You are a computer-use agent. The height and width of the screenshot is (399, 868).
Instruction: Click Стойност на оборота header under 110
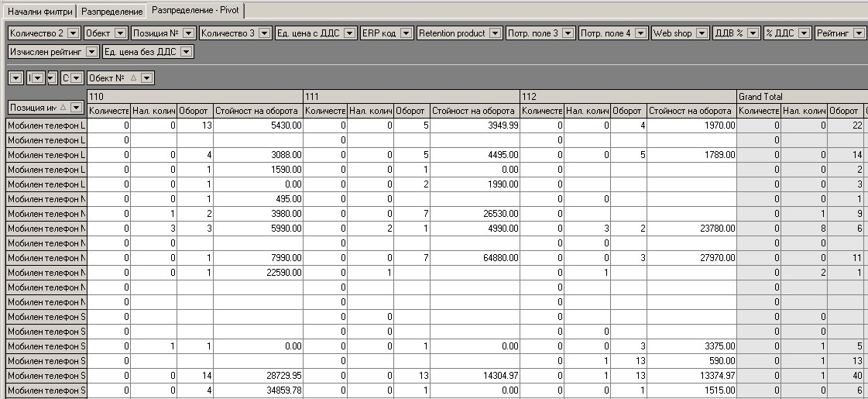pyautogui.click(x=259, y=111)
